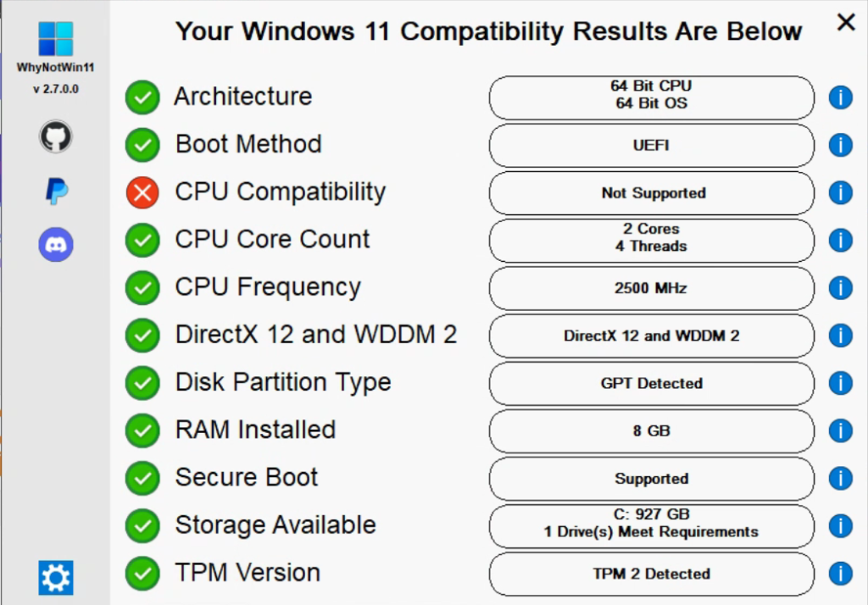Open Disk Partition Type info icon
The width and height of the screenshot is (868, 605).
point(840,383)
